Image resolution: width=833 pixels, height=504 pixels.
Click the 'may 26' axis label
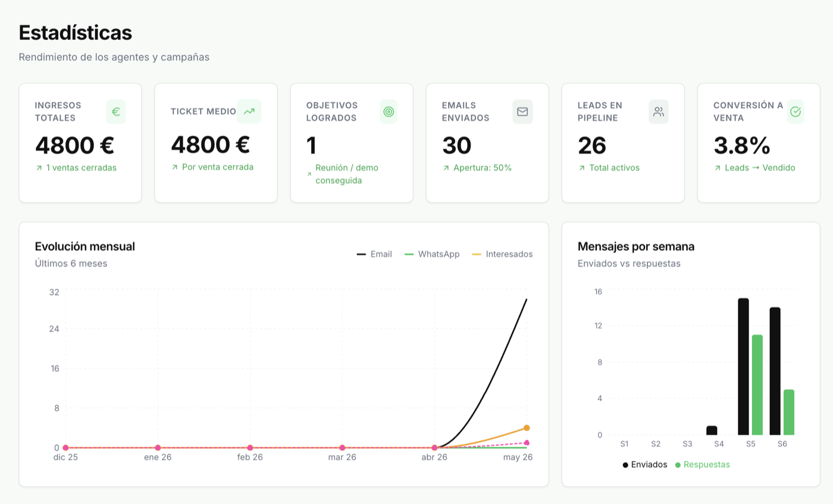point(518,457)
